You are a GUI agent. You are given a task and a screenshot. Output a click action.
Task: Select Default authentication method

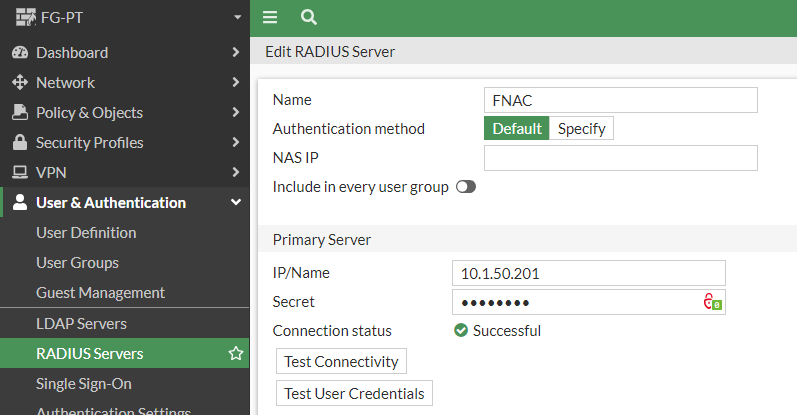click(516, 128)
